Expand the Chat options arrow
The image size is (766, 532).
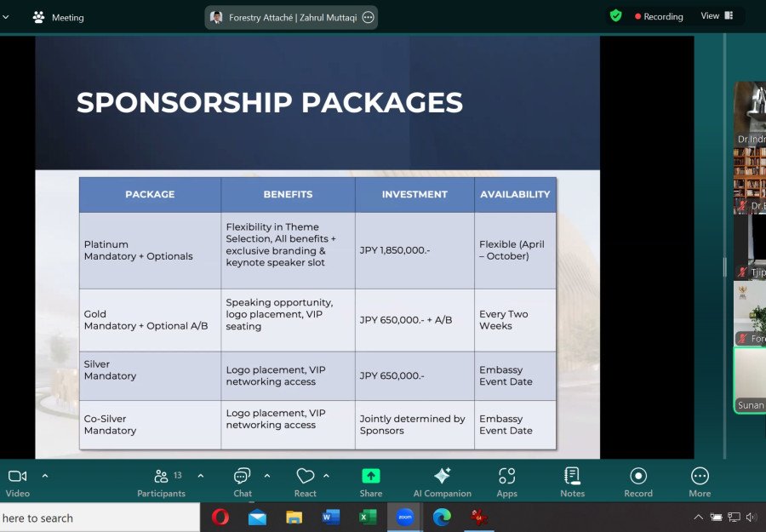[267, 476]
